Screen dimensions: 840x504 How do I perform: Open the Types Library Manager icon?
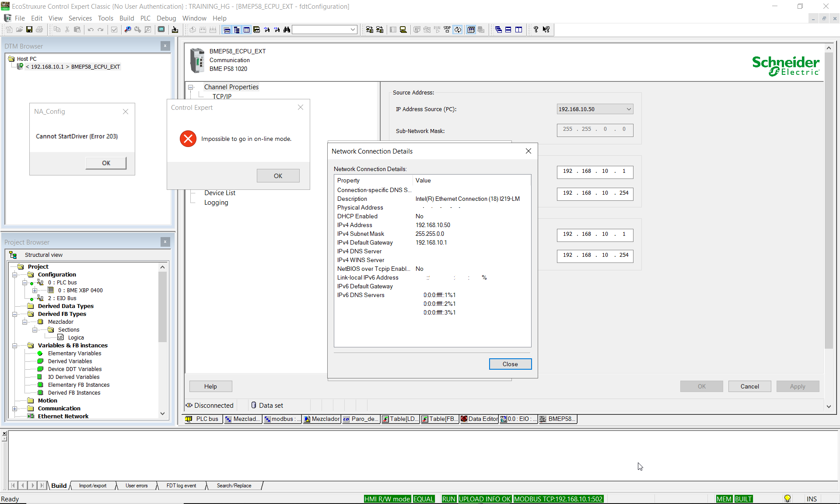tap(257, 30)
